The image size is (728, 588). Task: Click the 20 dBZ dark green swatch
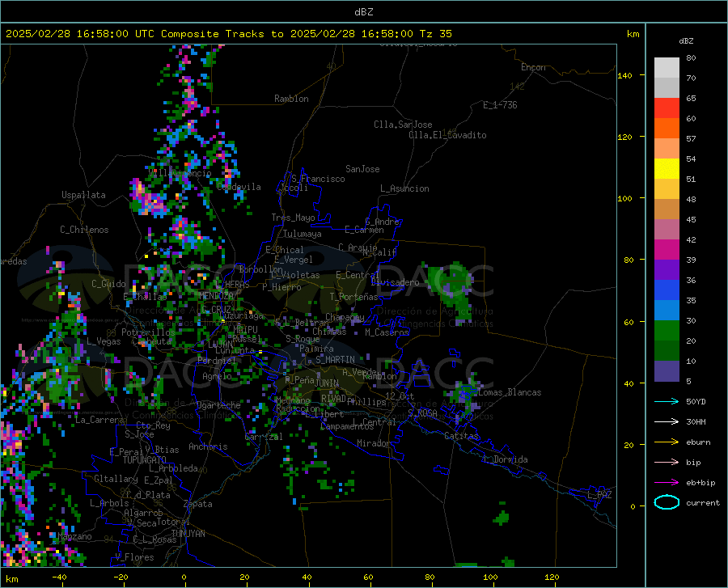(x=667, y=350)
